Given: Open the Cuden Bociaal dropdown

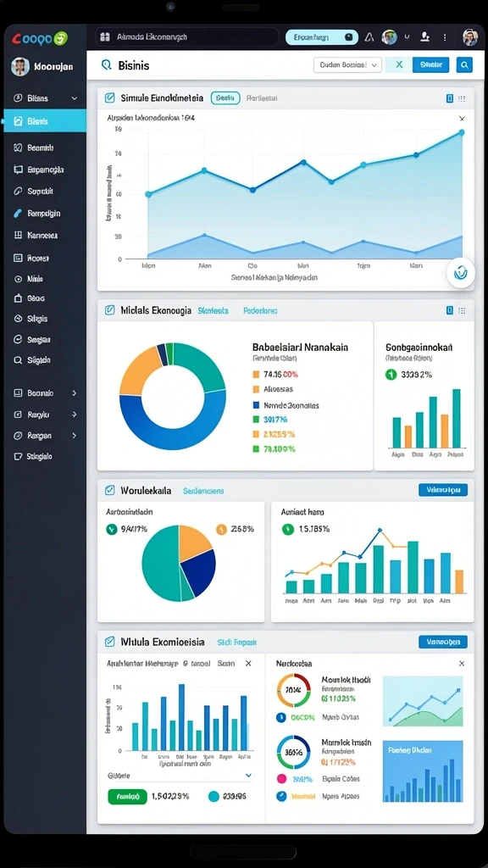Looking at the screenshot, I should pyautogui.click(x=347, y=64).
